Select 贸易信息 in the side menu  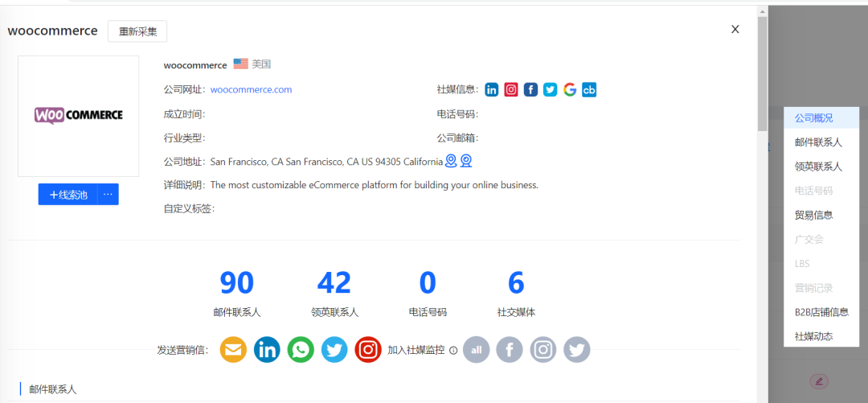point(821,215)
